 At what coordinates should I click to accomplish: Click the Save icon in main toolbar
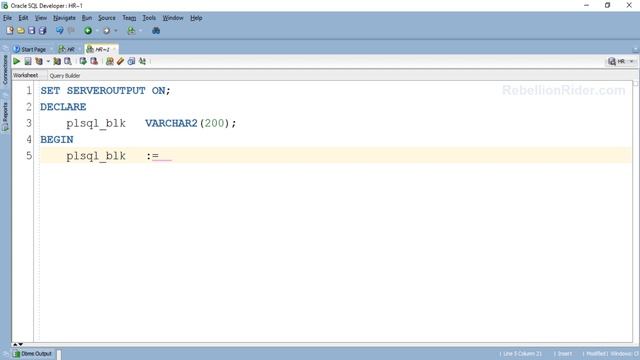tap(31, 31)
